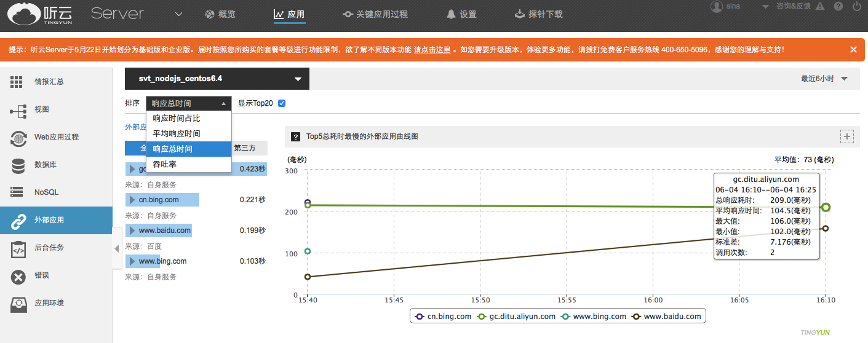Choose 响应总时间 sort option in list

coord(188,149)
